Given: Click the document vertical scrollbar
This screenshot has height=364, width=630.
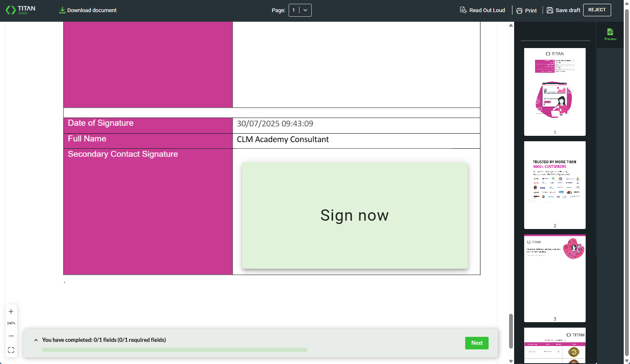Looking at the screenshot, I should click(511, 330).
